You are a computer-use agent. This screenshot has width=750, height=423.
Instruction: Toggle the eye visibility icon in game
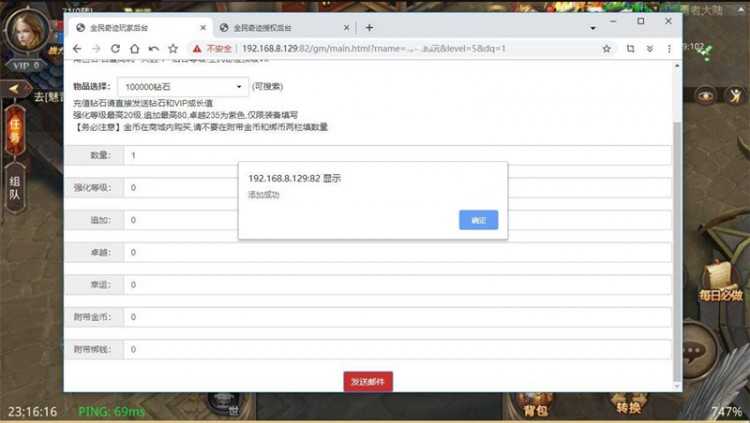tap(705, 96)
